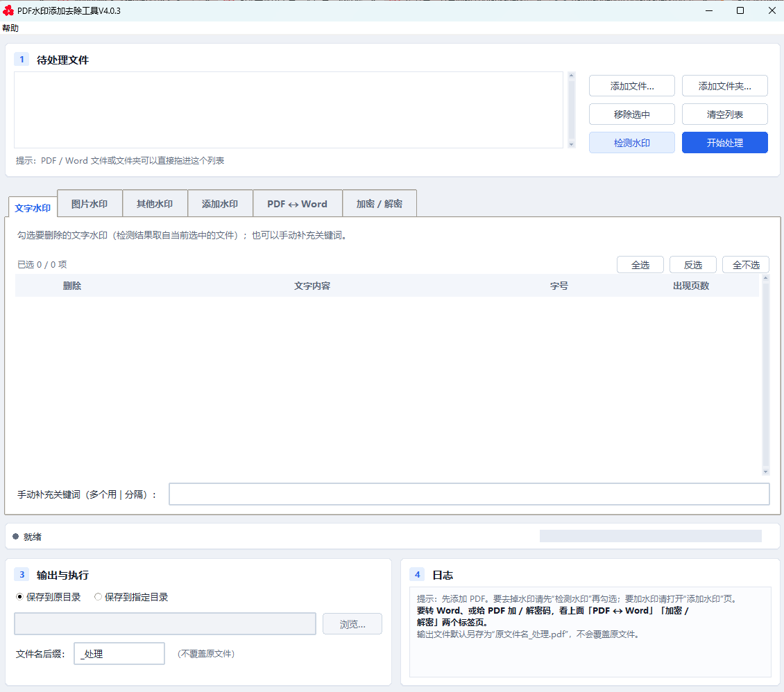Click the 已选 0 / 0 项 counter text

pyautogui.click(x=42, y=264)
